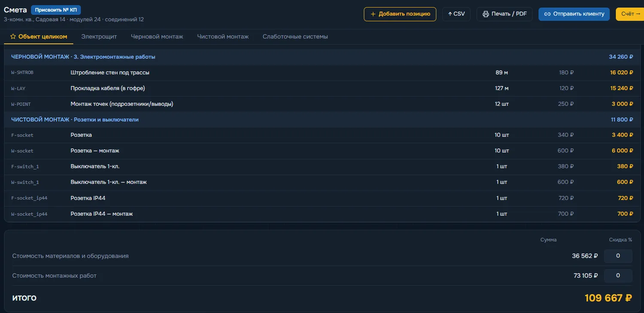Select row Штробление стен под трассы
Image resolution: width=644 pixels, height=313 pixels.
322,73
